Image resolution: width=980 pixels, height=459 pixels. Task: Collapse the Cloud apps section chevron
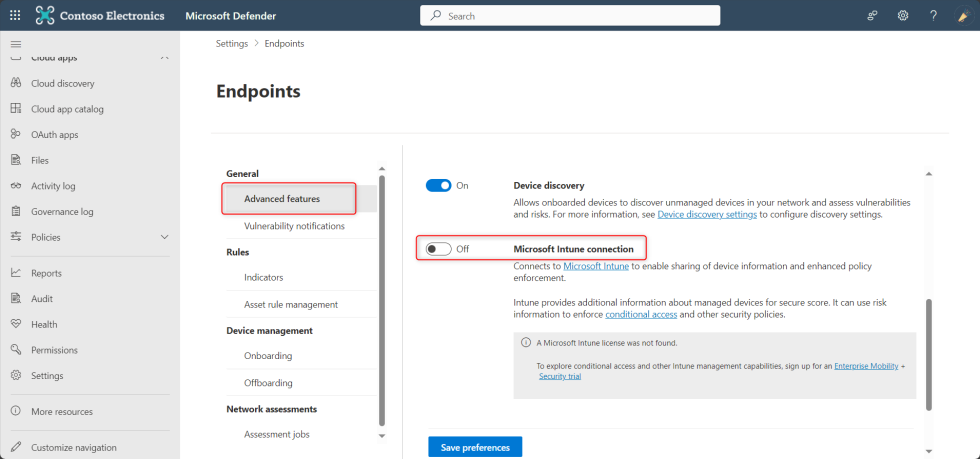coord(165,57)
